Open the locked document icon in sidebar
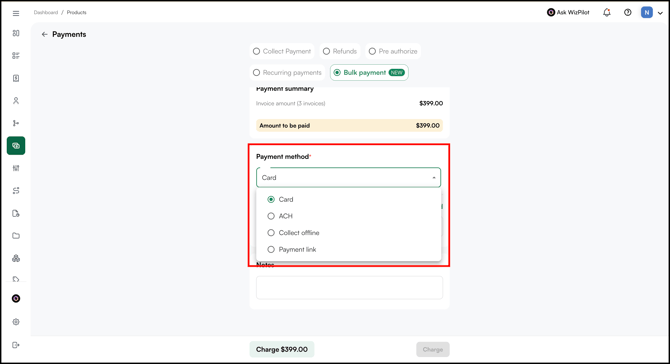 [x=16, y=213]
